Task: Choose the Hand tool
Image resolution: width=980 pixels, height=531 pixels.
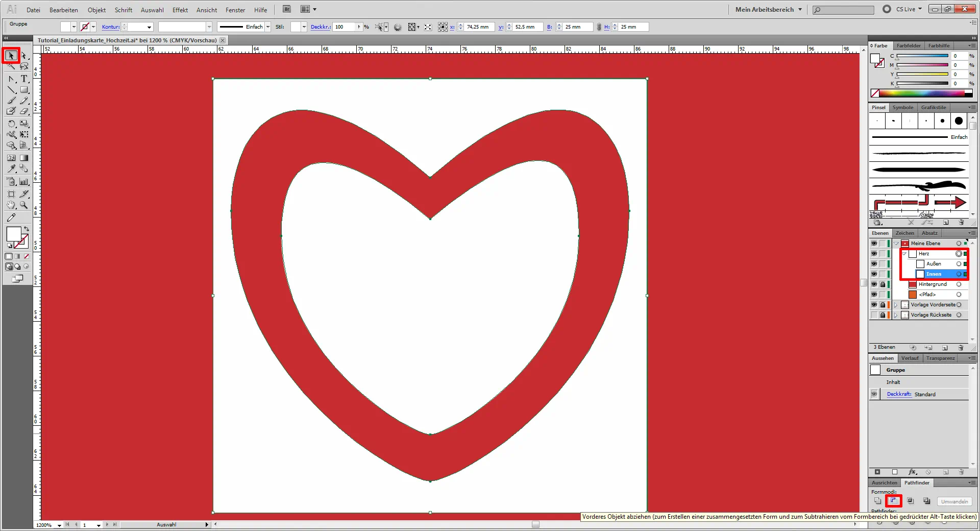Action: [x=11, y=205]
